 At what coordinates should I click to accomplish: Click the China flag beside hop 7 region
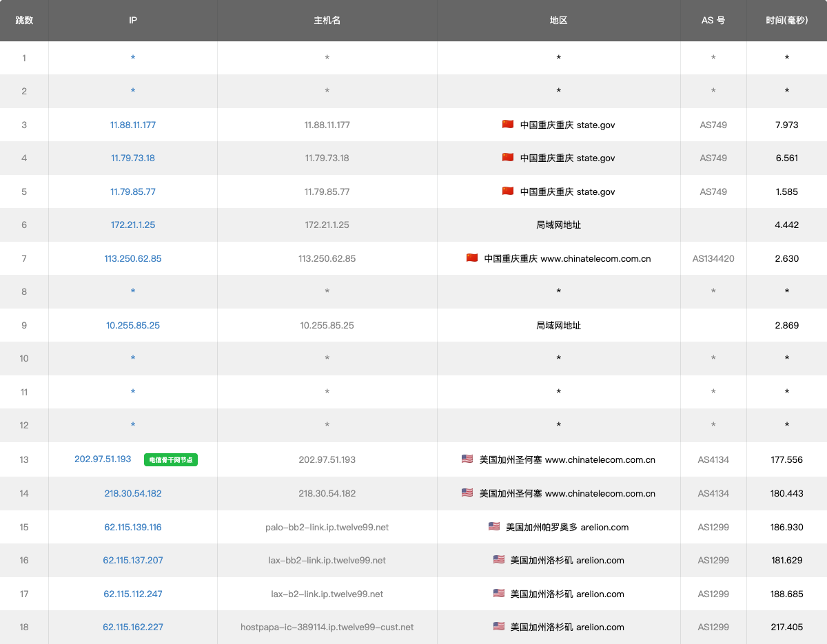[472, 258]
